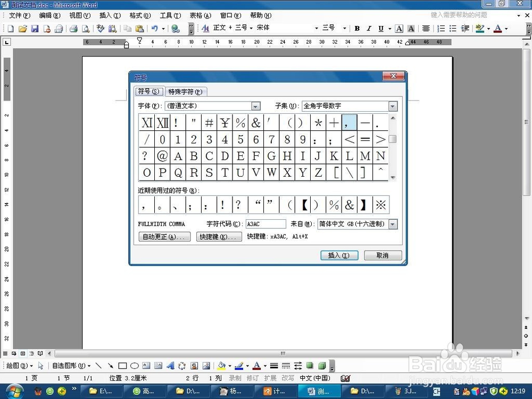This screenshot has height=399, width=532.
Task: Insert WordArt from drawing toolbar
Action: pos(170,365)
